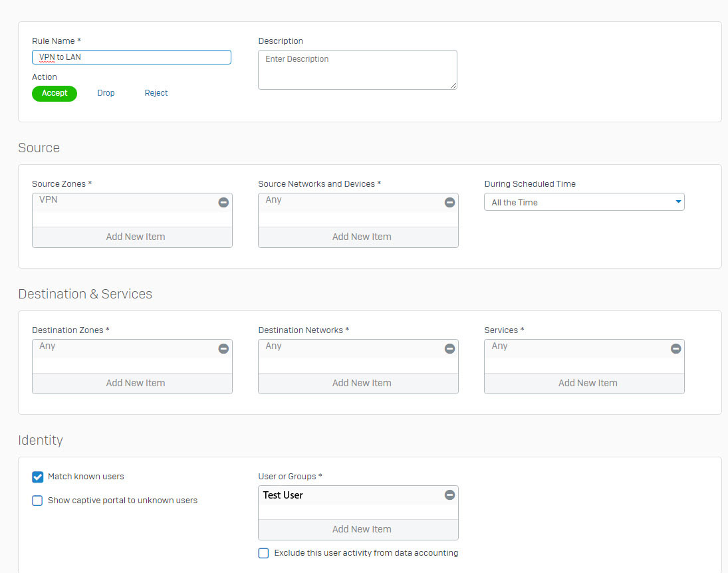Add New Item under User or Groups
This screenshot has width=728, height=573.
click(x=358, y=530)
